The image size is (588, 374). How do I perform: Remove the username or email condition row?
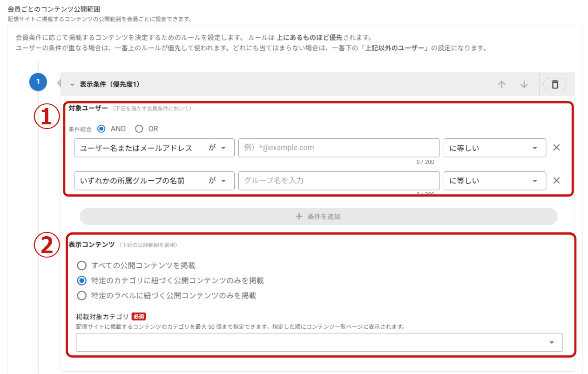pyautogui.click(x=556, y=148)
